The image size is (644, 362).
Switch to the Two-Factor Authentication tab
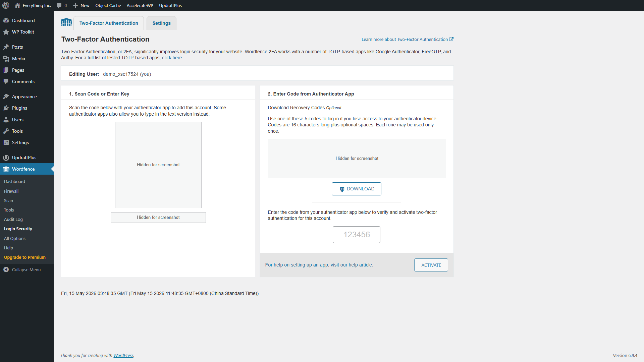coord(109,23)
